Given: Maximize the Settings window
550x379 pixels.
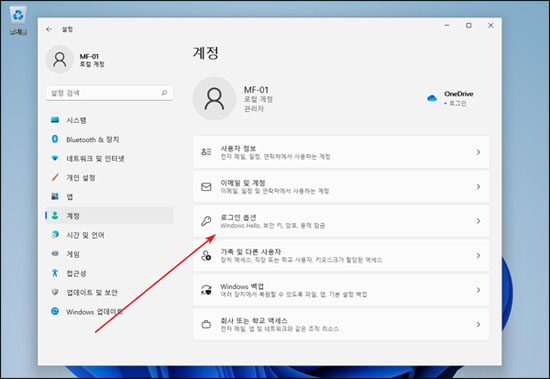Looking at the screenshot, I should 469,25.
